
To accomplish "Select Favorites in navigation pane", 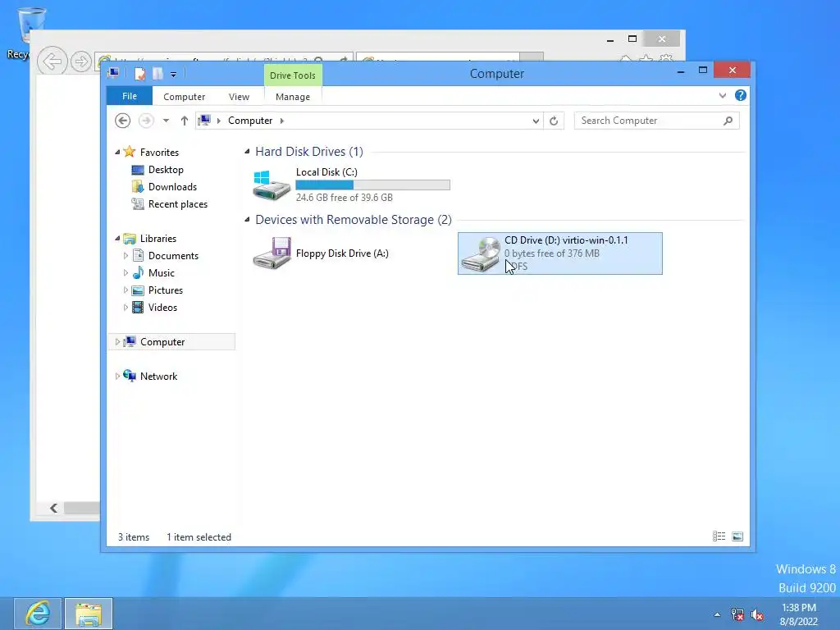I will pos(159,152).
